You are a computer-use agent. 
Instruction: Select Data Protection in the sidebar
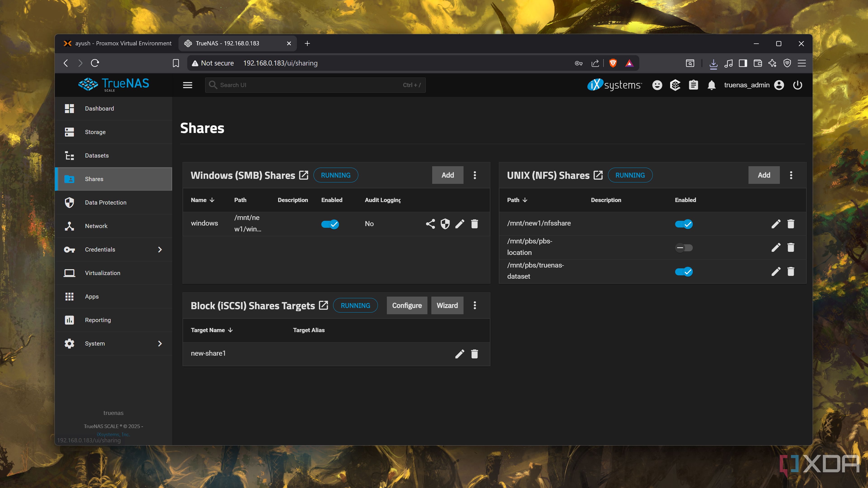(113, 202)
